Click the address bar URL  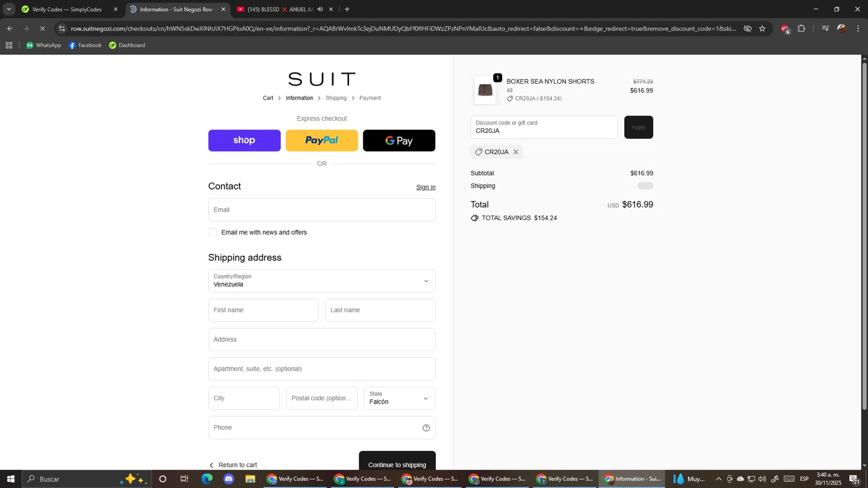point(403,28)
